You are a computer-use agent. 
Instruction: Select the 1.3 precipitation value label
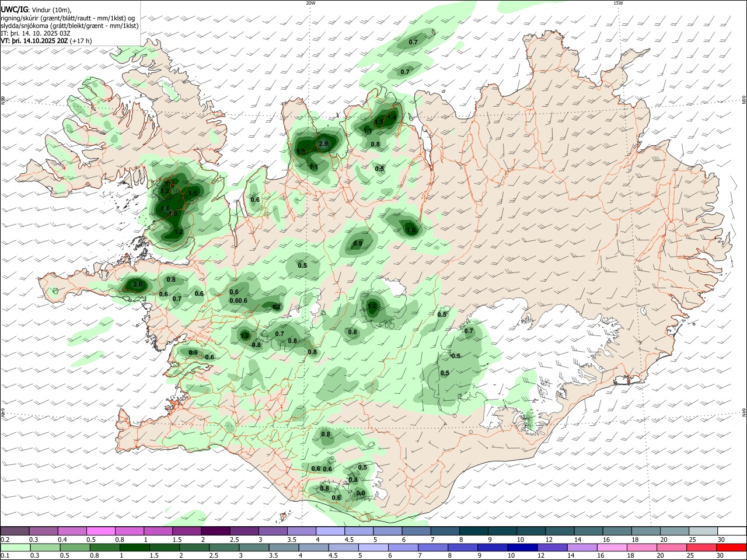coord(301,152)
